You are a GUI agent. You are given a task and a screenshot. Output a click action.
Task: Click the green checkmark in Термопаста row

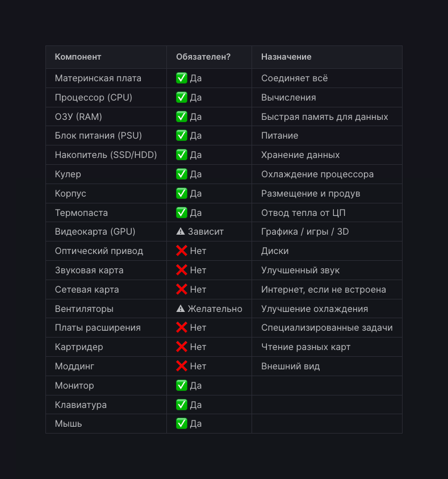pyautogui.click(x=182, y=213)
